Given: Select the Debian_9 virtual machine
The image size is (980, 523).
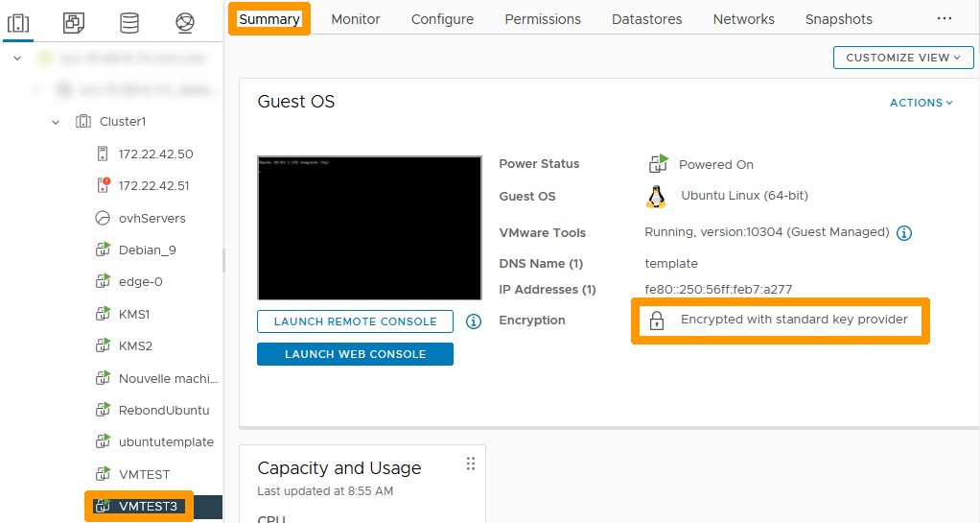Looking at the screenshot, I should click(148, 250).
